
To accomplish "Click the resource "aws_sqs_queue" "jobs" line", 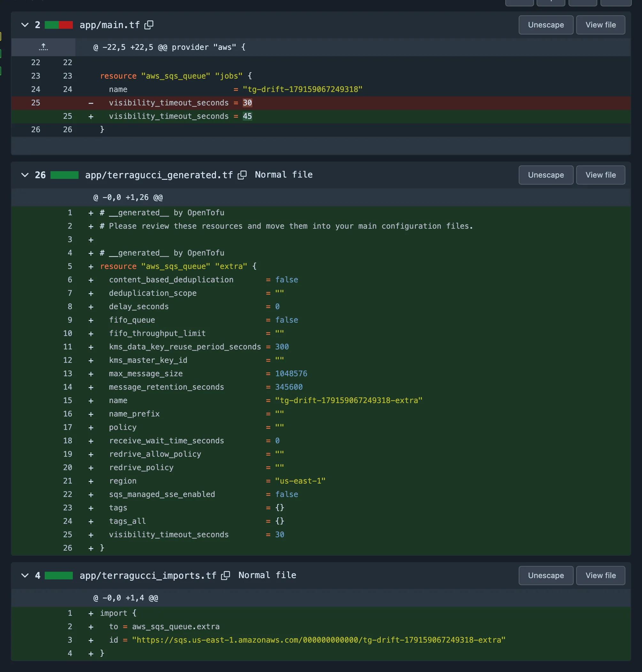I will point(176,76).
